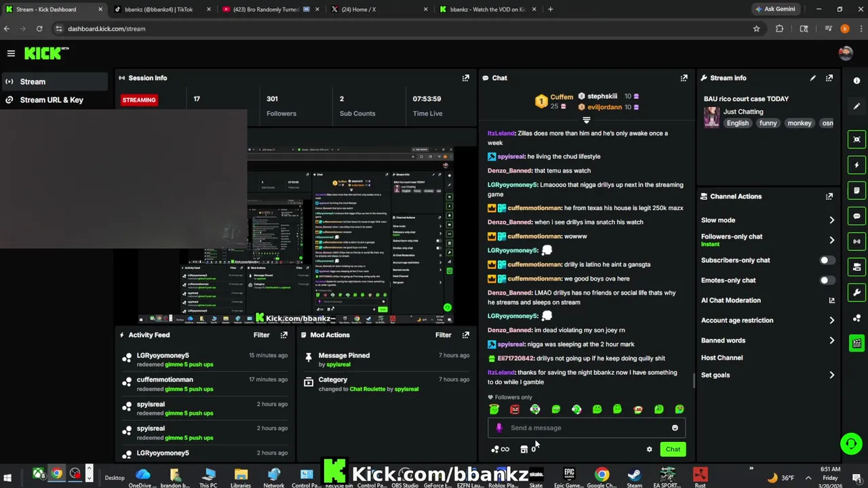Open the AI Chat Moderation external link
The image size is (868, 488).
coord(831,300)
